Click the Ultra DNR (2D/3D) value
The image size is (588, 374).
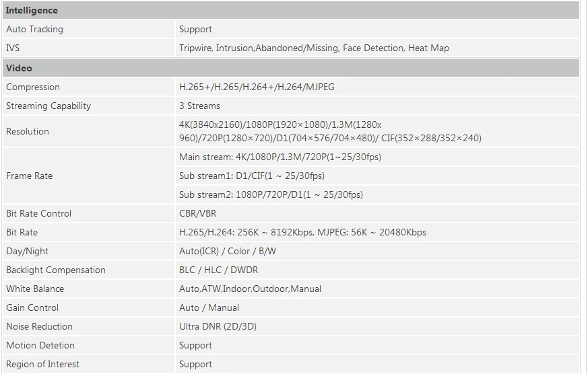click(x=218, y=327)
